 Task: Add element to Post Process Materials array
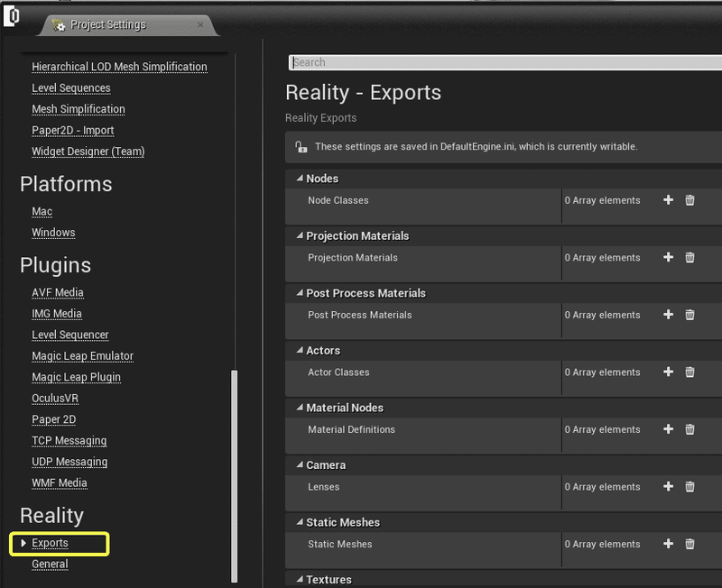click(x=668, y=315)
